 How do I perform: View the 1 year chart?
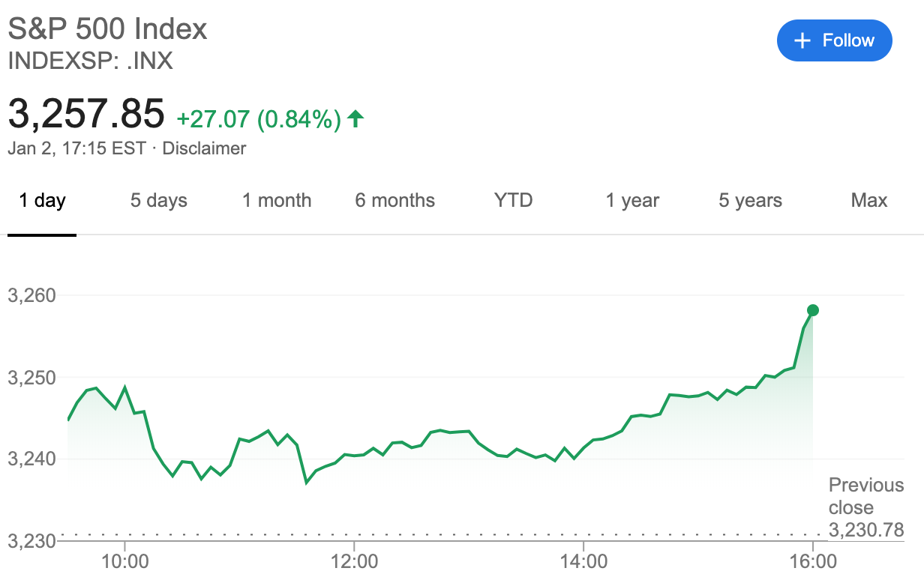click(x=632, y=200)
